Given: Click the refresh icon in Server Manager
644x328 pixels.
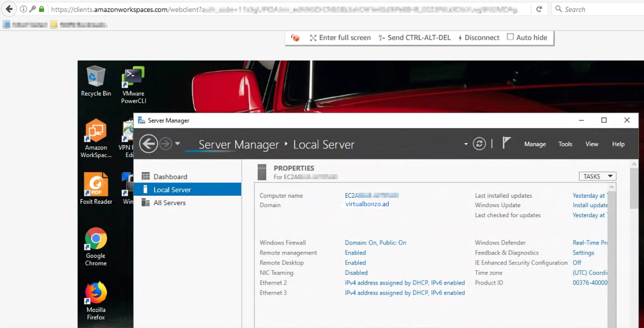Looking at the screenshot, I should pos(479,144).
